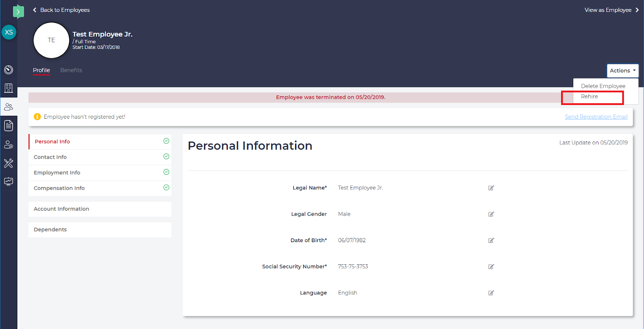Open the reports chart icon in sidebar
The width and height of the screenshot is (644, 329).
pos(8,181)
